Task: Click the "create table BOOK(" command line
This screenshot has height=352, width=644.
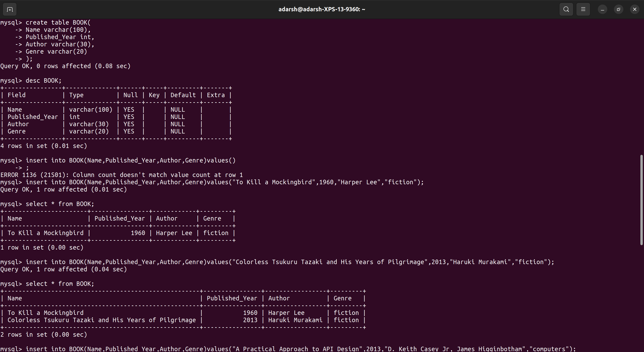Action: click(58, 23)
